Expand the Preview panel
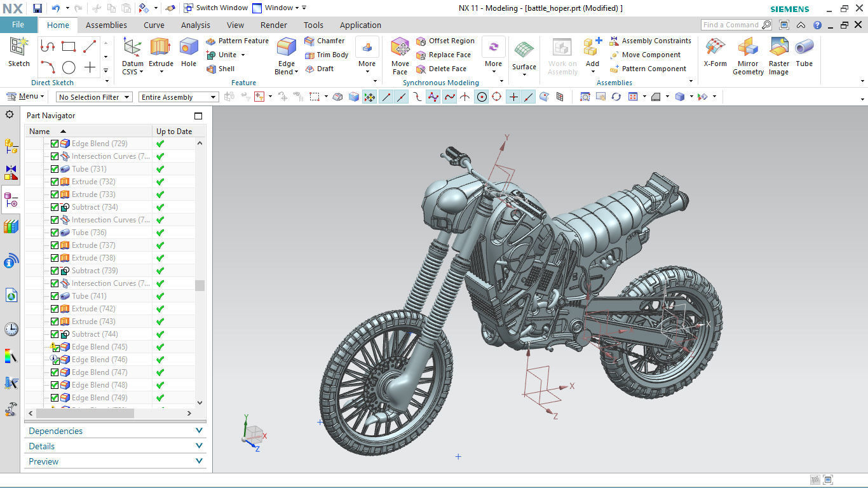The width and height of the screenshot is (868, 488). click(115, 461)
